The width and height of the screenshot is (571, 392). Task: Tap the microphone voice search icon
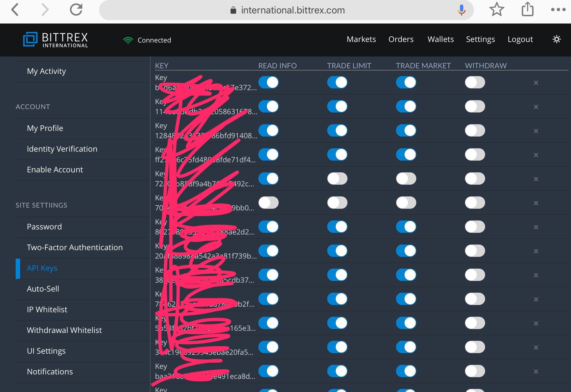pyautogui.click(x=462, y=10)
